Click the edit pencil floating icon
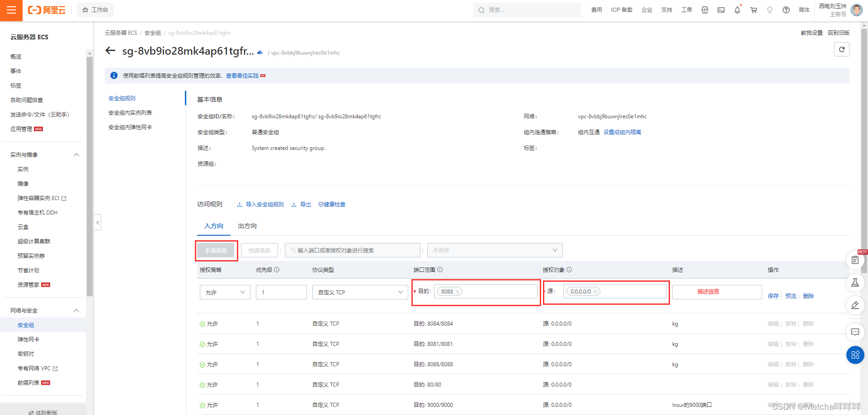 click(x=855, y=305)
